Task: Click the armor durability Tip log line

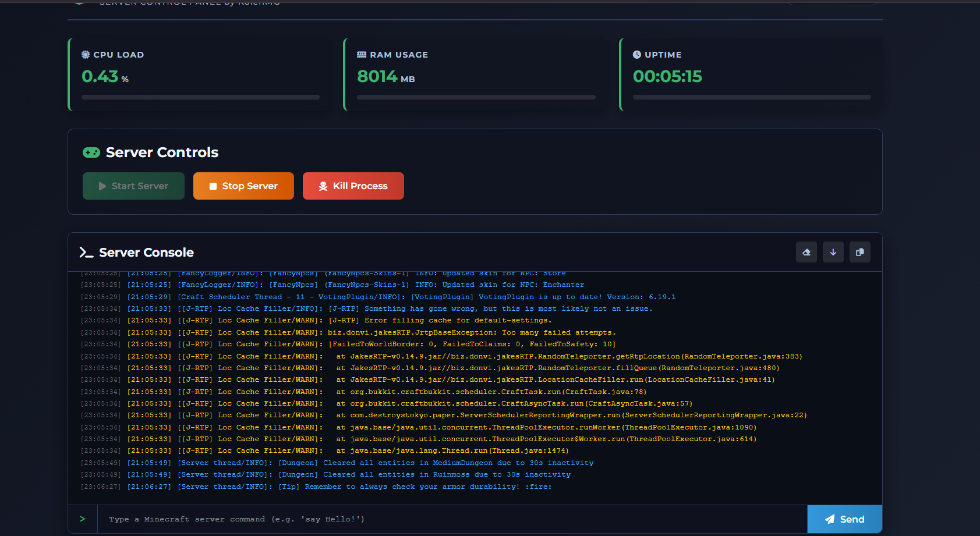Action: click(x=316, y=487)
